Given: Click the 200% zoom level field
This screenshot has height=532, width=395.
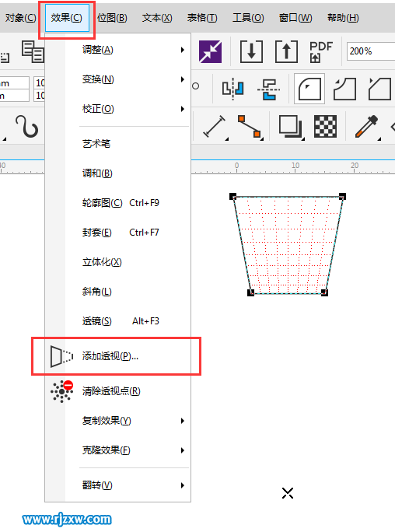Looking at the screenshot, I should pyautogui.click(x=371, y=51).
